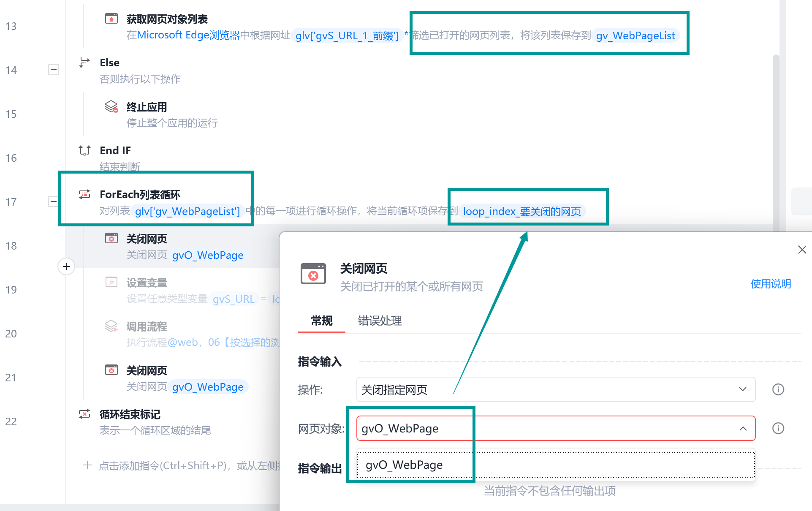Click the 关闭网页 icon on line 21
Viewport: 812px width, 511px height.
tap(111, 370)
